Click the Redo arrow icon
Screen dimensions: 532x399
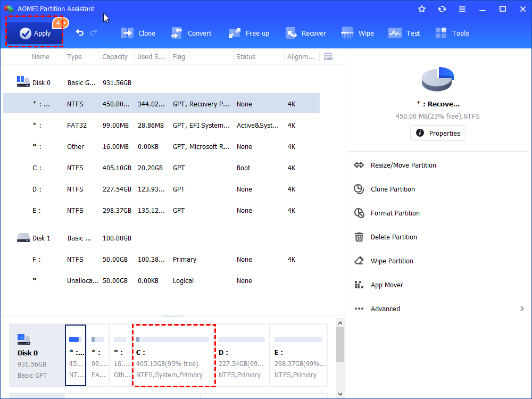pyautogui.click(x=95, y=33)
